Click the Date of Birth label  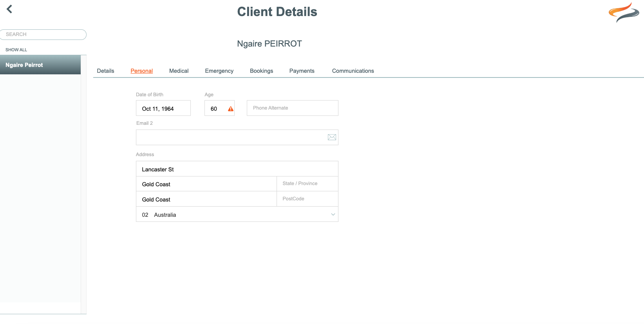pyautogui.click(x=150, y=95)
